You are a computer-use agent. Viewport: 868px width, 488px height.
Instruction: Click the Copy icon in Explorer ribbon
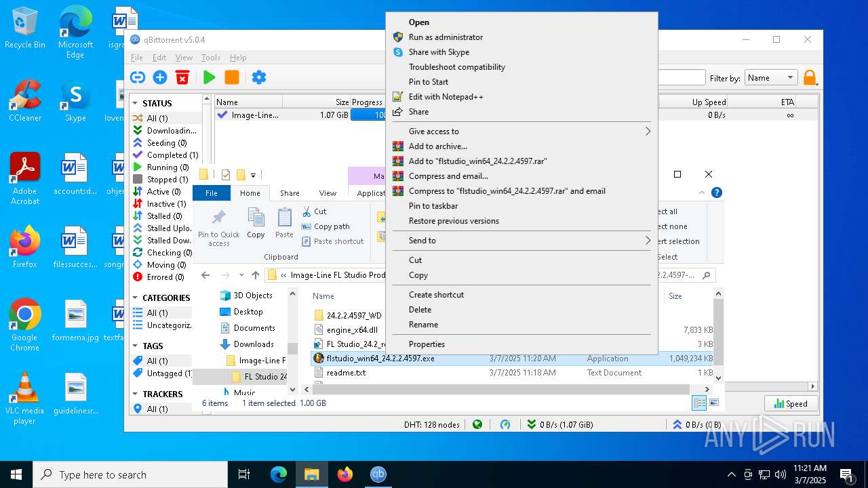256,224
